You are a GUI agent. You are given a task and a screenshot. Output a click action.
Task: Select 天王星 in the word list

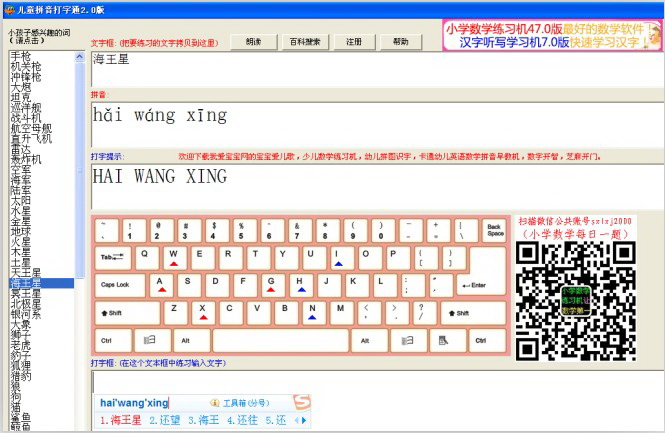[26, 273]
